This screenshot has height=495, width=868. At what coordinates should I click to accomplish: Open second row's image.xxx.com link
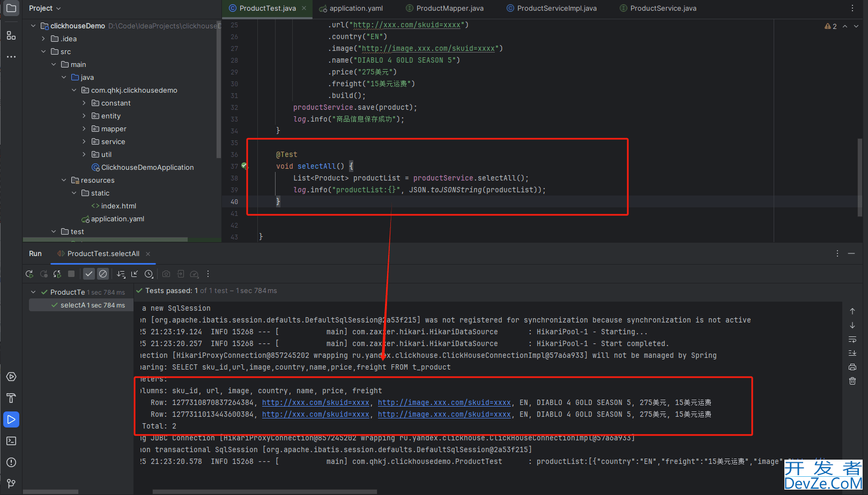click(x=444, y=414)
